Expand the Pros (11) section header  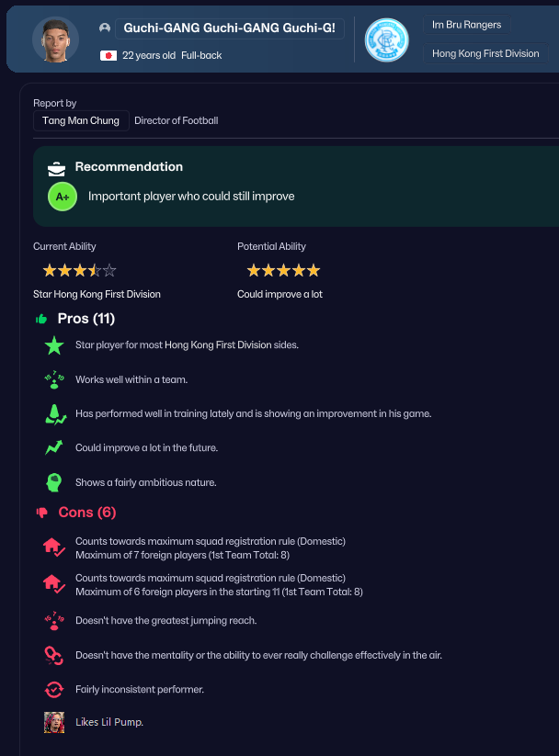coord(86,319)
